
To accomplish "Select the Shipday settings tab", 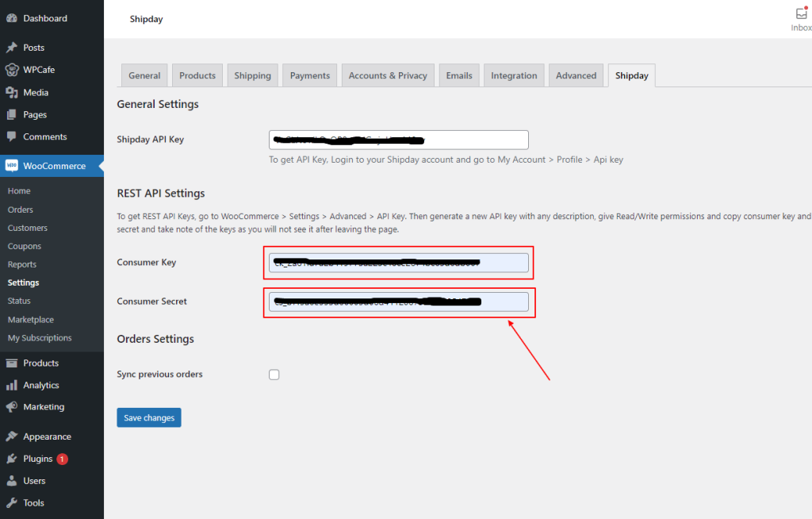I will click(x=632, y=75).
